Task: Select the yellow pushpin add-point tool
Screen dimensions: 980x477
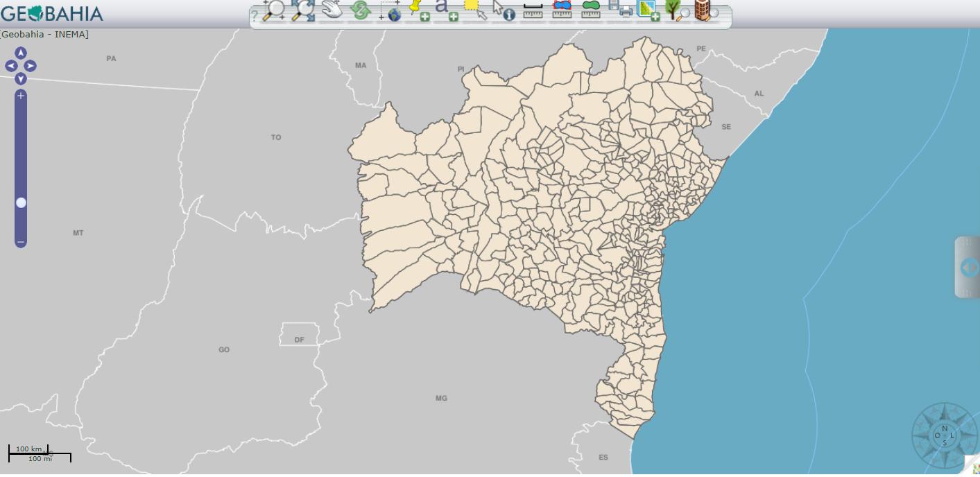Action: [x=418, y=10]
